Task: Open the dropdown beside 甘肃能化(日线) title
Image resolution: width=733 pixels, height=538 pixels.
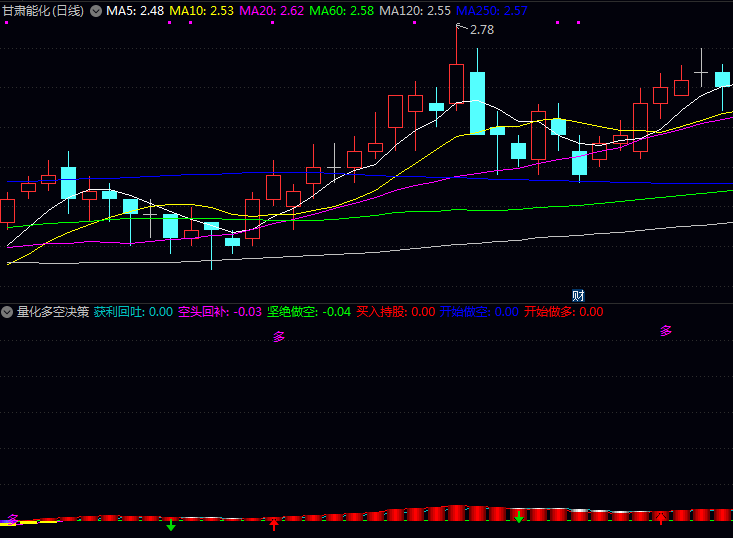Action: 96,11
